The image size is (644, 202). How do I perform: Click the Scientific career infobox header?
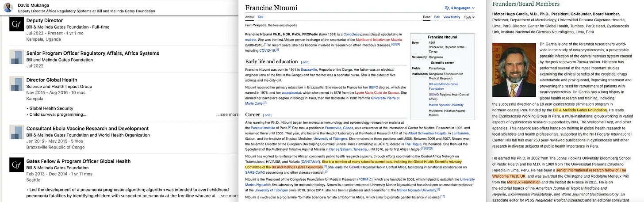pos(442,63)
